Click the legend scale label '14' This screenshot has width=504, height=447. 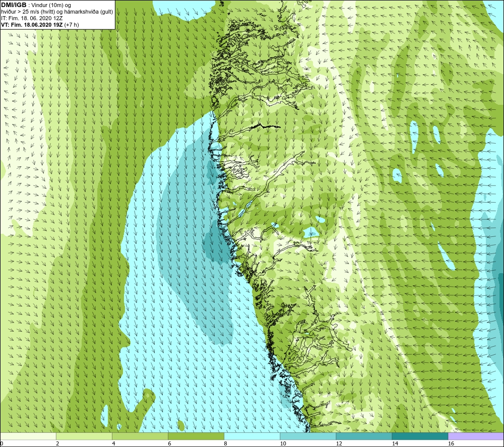click(395, 444)
